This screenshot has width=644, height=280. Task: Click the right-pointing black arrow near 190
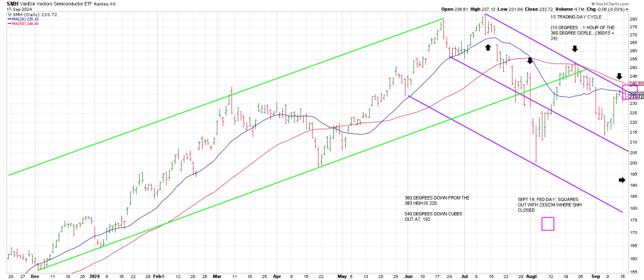pyautogui.click(x=623, y=180)
